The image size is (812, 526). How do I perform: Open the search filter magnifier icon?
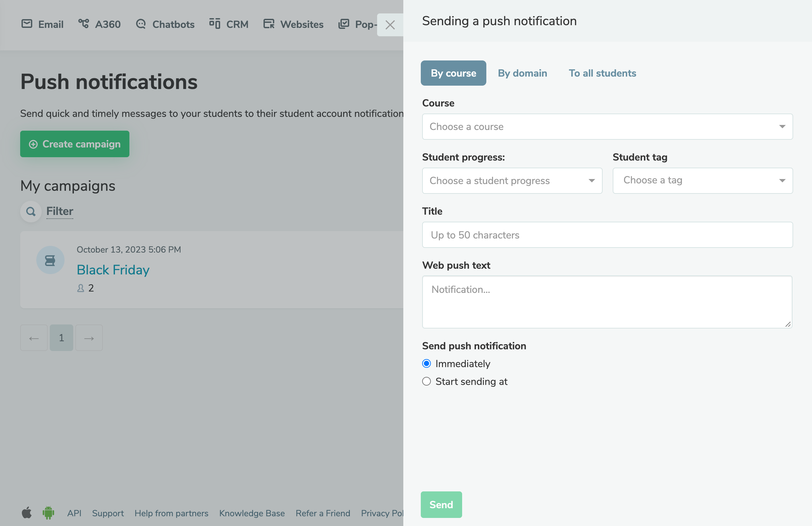coord(31,211)
